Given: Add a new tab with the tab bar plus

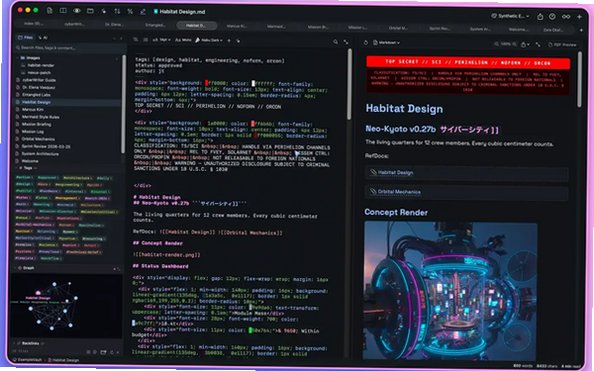Looking at the screenshot, I should tap(581, 30).
